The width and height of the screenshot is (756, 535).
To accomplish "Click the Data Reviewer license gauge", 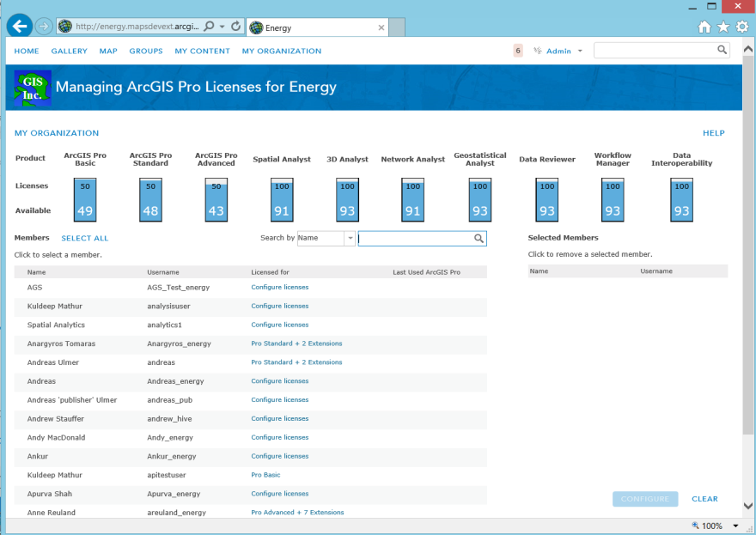I will click(x=546, y=199).
